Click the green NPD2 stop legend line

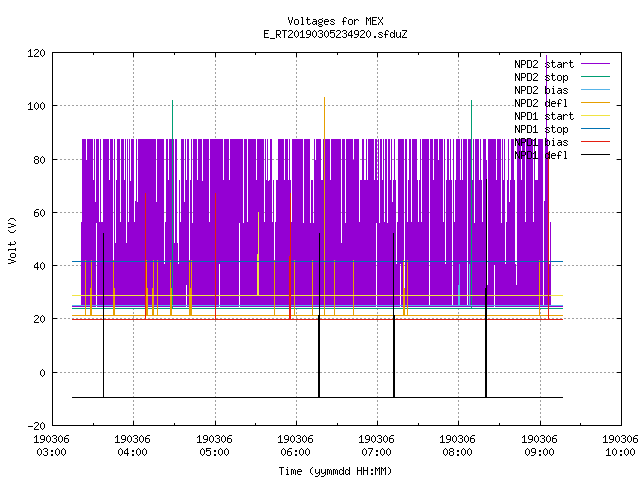pos(595,76)
